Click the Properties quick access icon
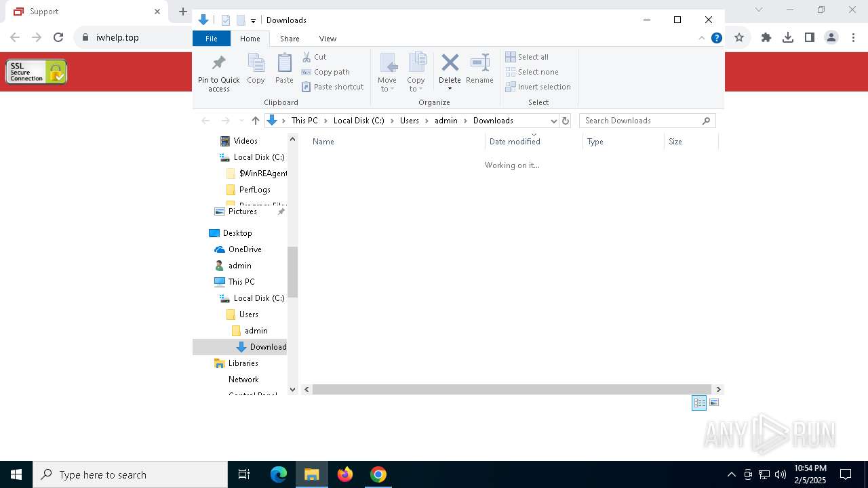This screenshot has height=488, width=868. tap(226, 20)
